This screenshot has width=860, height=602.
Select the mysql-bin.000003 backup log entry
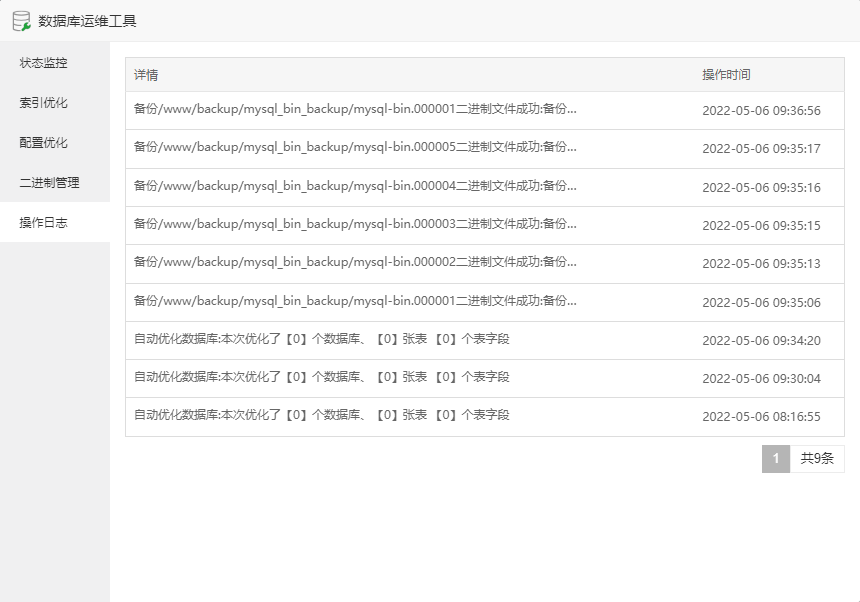click(485, 225)
